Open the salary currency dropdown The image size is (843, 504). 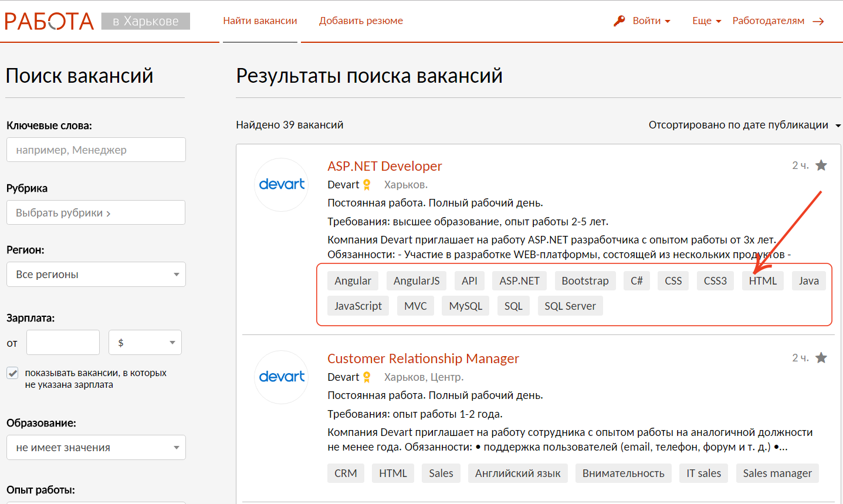145,342
